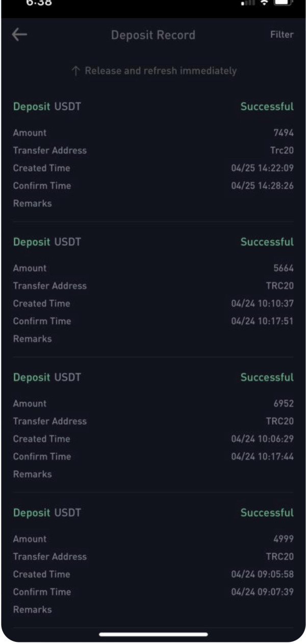The width and height of the screenshot is (306, 644).
Task: Tap the Wi-Fi status icon
Action: [265, 3]
